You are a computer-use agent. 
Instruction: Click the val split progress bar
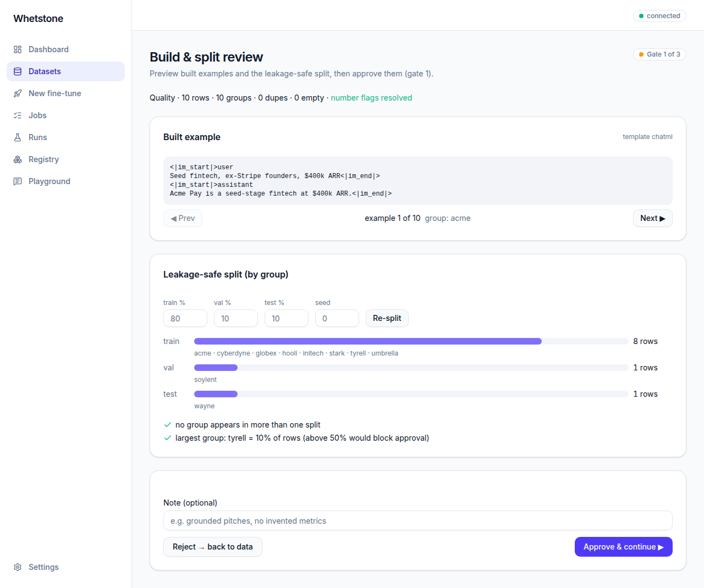point(411,368)
